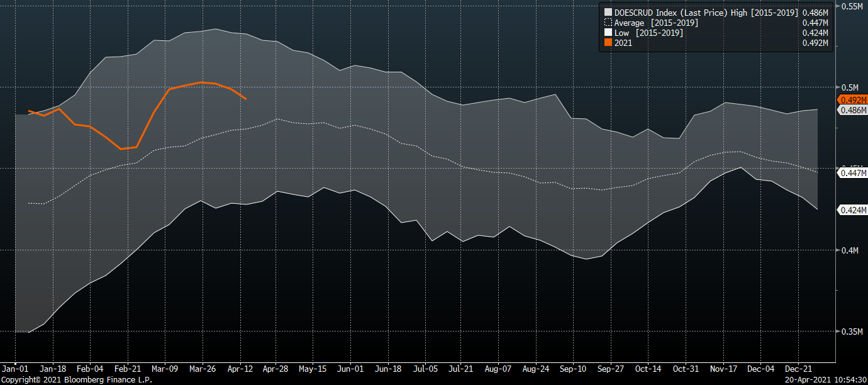Select the 0.447M axis value tag
This screenshot has width=868, height=385.
coord(852,173)
